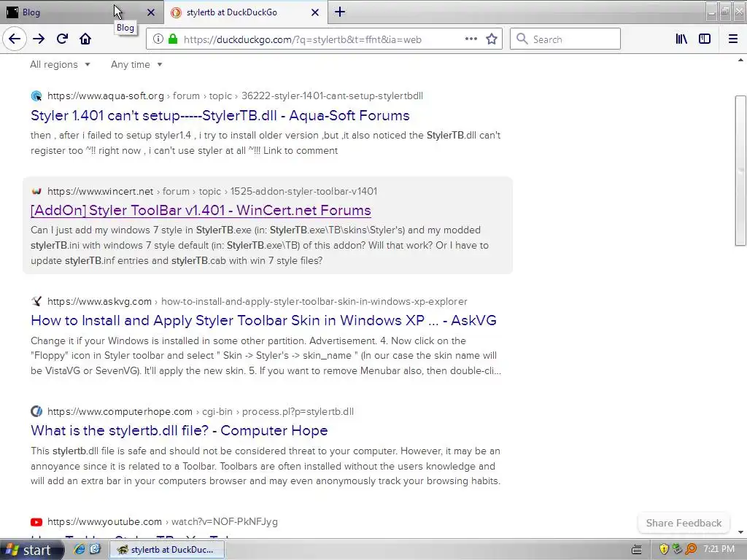
Task: Click the WinCert favicon
Action: click(x=36, y=192)
